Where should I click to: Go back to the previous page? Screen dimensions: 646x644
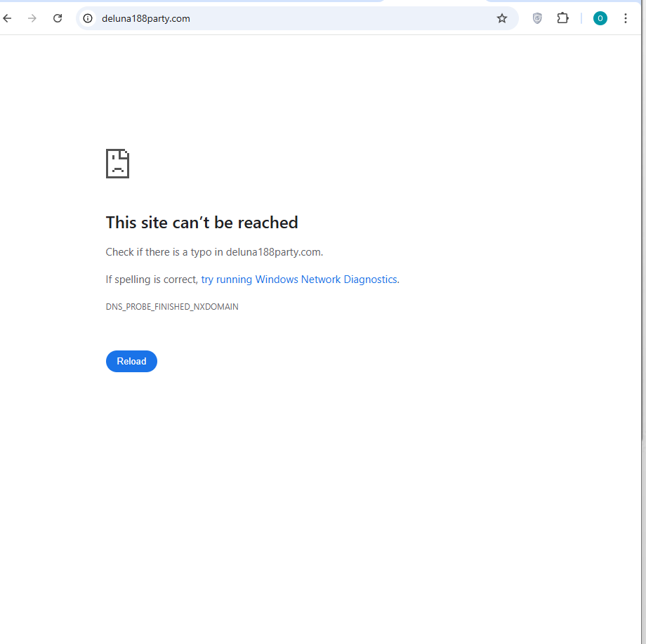tap(7, 18)
